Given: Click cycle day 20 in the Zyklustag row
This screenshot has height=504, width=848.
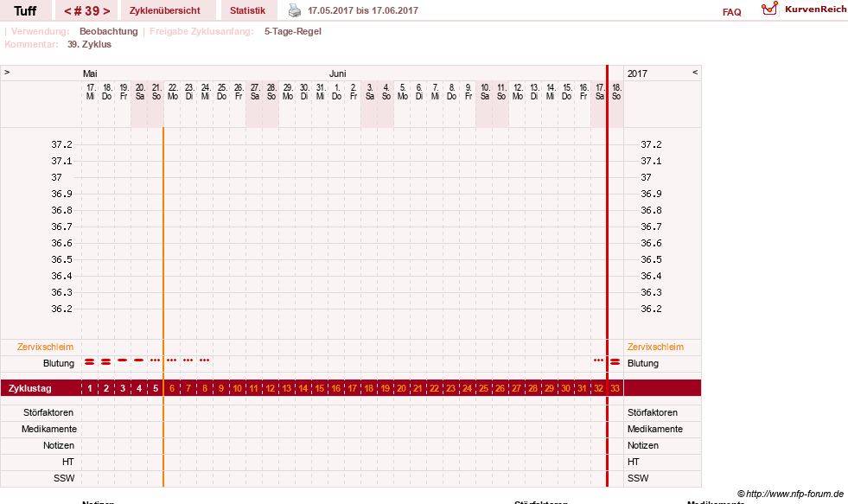Looking at the screenshot, I should pyautogui.click(x=401, y=388).
